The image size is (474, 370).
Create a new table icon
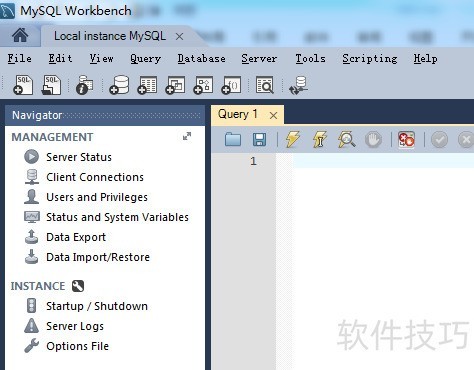point(147,85)
